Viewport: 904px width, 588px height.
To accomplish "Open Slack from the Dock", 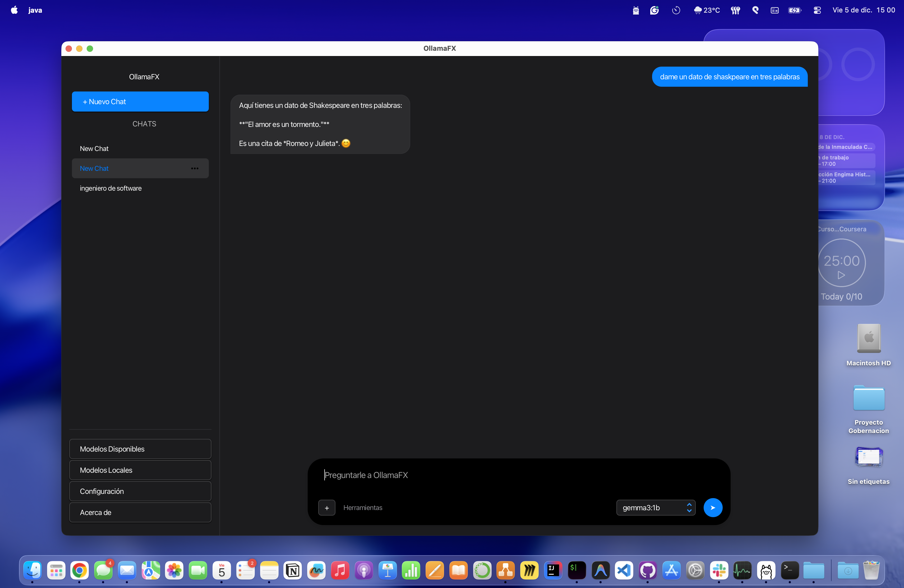I will (x=719, y=571).
